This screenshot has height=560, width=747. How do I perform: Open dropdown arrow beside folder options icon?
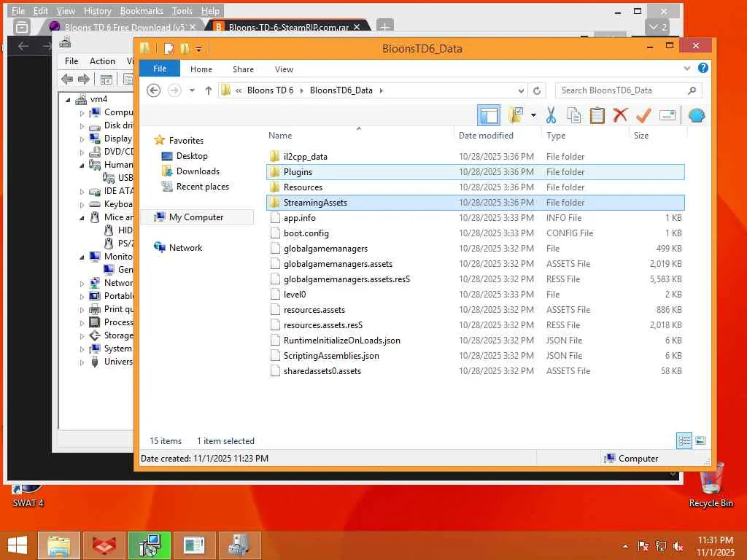[x=533, y=115]
